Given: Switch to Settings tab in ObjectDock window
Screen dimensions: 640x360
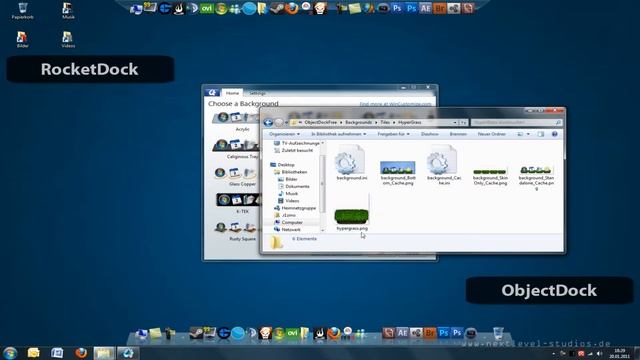Looking at the screenshot, I should click(x=258, y=93).
